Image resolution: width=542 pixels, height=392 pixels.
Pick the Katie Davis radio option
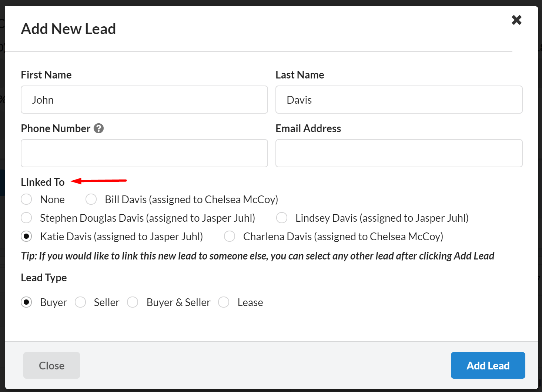point(27,237)
